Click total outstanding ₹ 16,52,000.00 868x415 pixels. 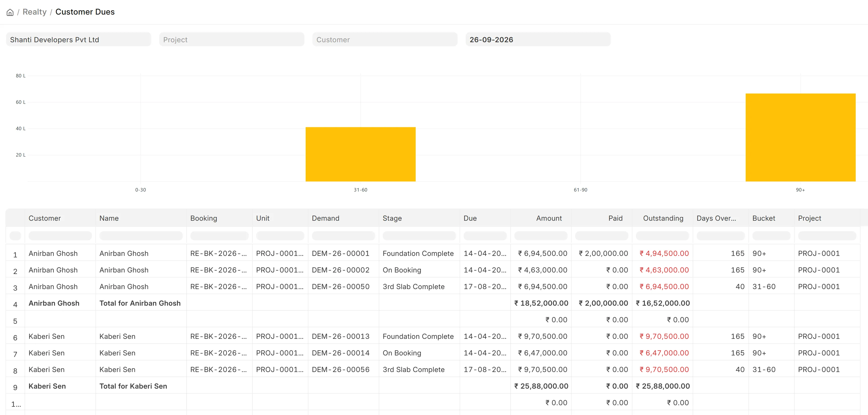click(663, 303)
